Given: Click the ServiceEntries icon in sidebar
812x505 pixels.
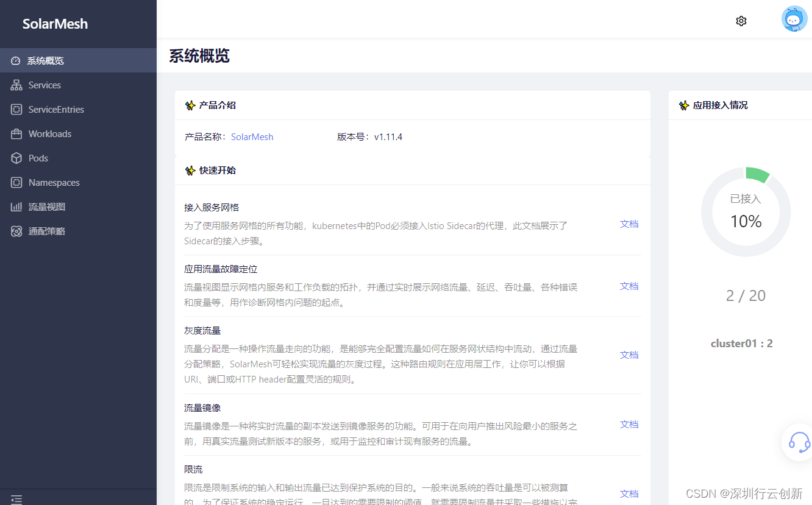Looking at the screenshot, I should [16, 109].
